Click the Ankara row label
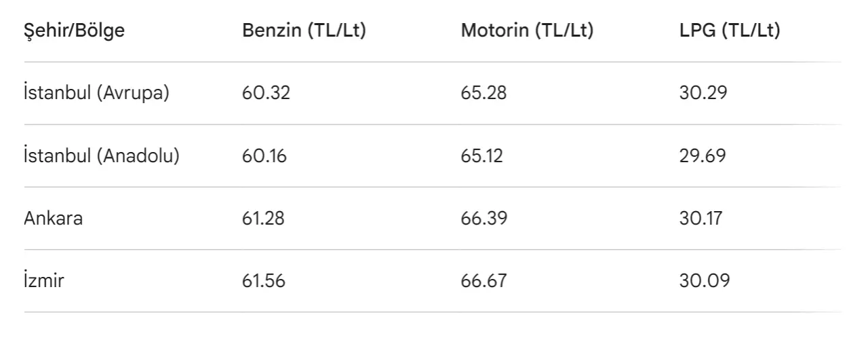Screen dimensions: 868x338 pos(54,218)
